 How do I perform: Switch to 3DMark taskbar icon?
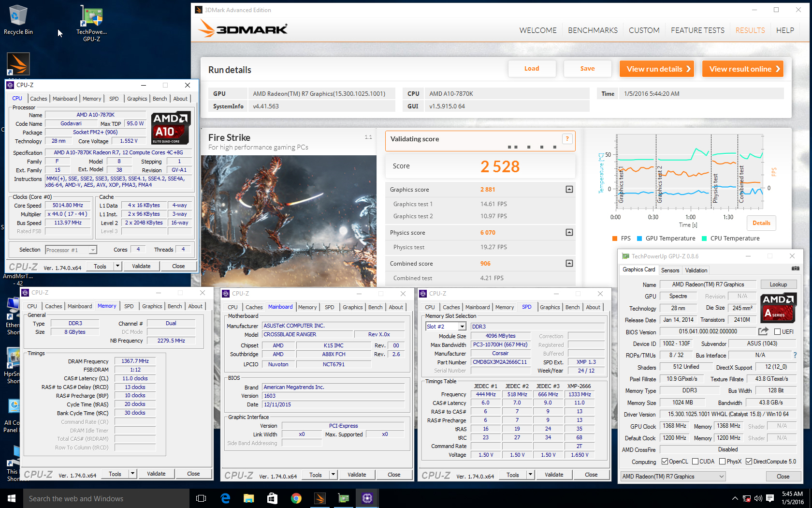320,498
